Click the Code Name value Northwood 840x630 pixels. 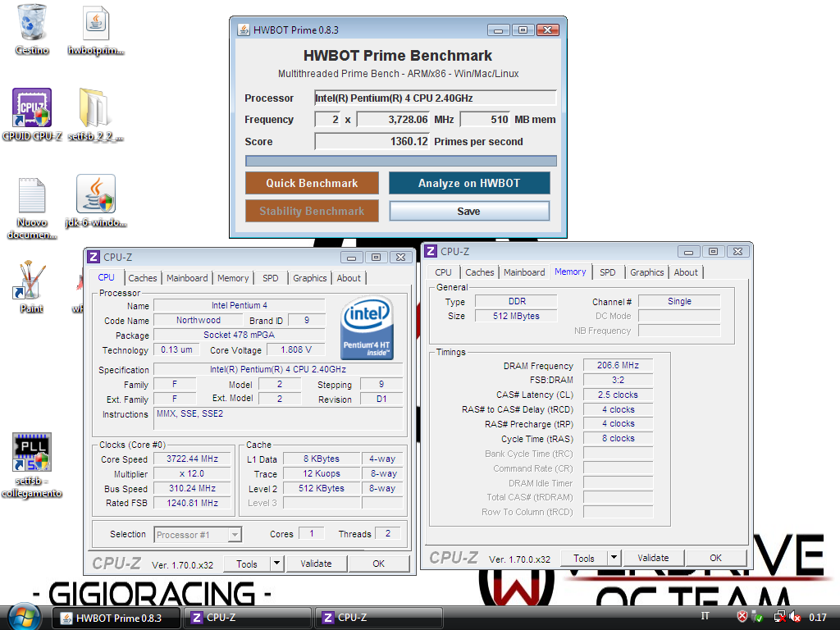click(199, 320)
